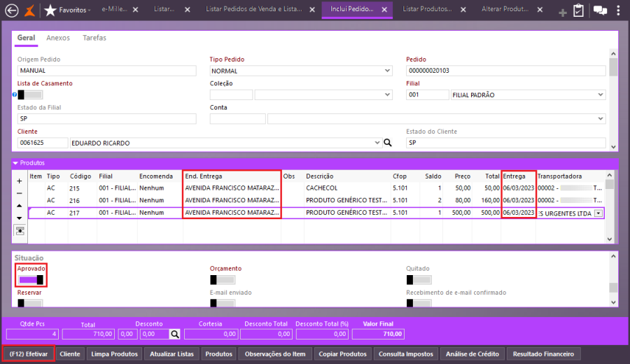630x364 pixels.
Task: Open the Filial PADRÃO dropdown
Action: pos(601,94)
